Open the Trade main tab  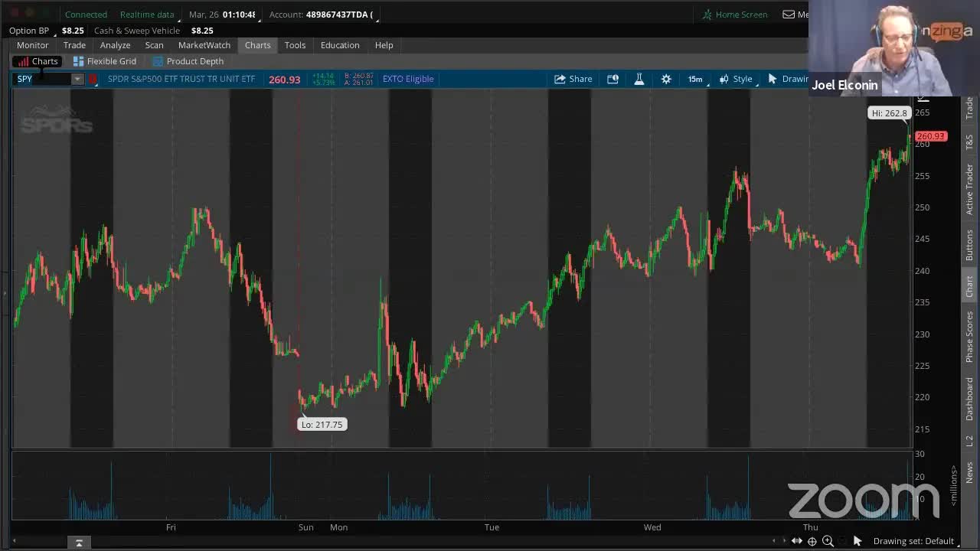click(x=74, y=45)
